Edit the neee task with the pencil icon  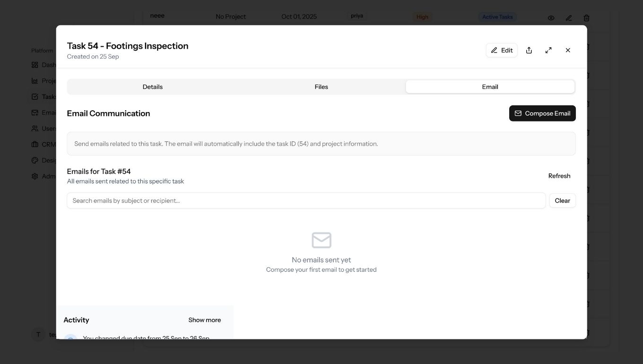(x=568, y=17)
